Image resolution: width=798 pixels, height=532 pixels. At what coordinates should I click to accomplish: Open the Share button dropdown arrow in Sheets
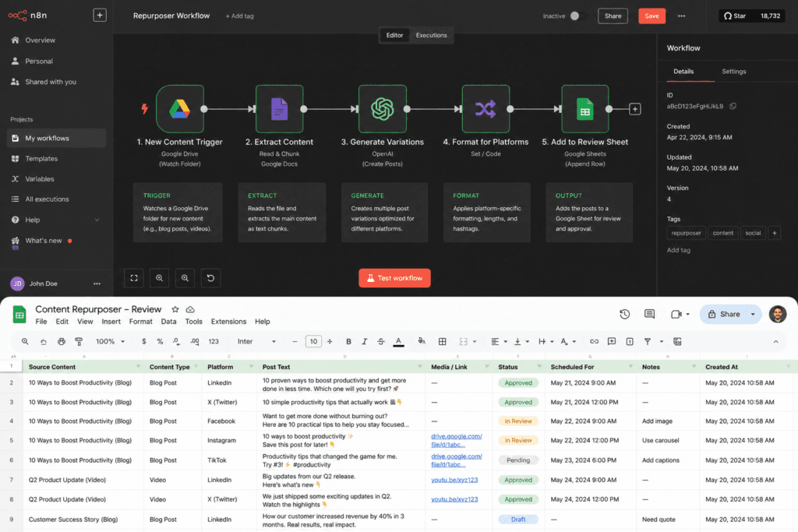(x=753, y=315)
